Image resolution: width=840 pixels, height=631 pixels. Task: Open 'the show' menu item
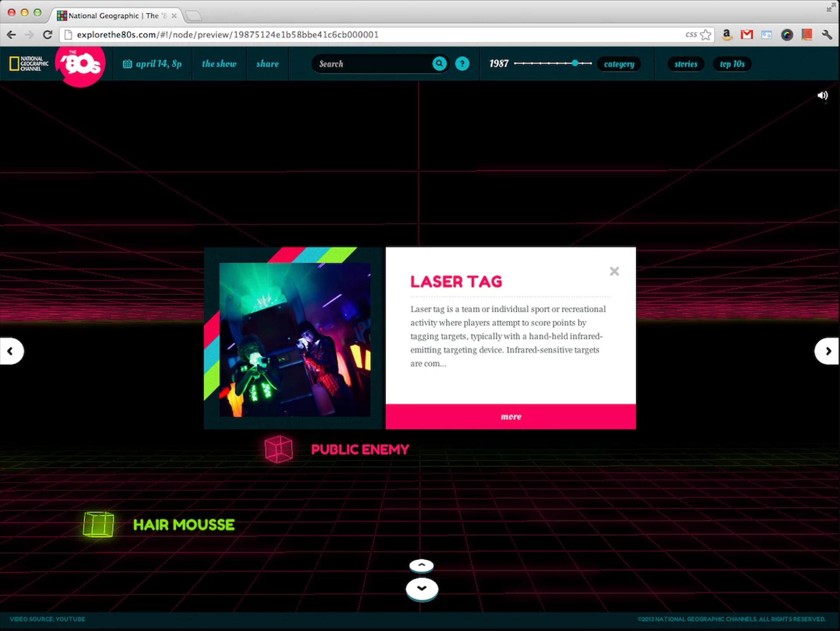219,64
